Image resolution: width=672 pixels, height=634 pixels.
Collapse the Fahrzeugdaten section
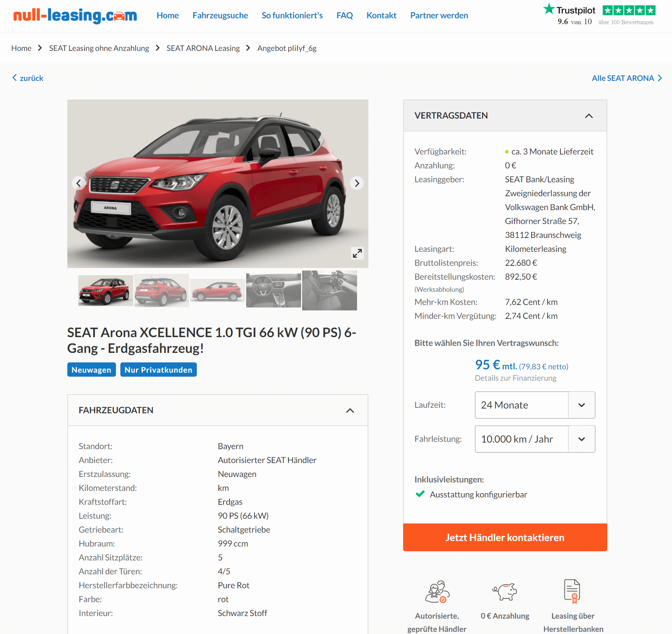[x=350, y=410]
